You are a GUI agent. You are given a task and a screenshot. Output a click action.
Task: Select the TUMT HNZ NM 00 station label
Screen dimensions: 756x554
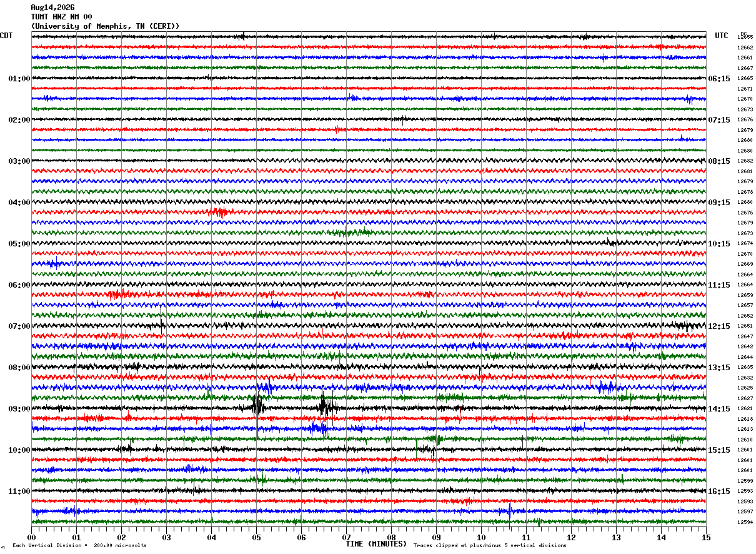[61, 17]
